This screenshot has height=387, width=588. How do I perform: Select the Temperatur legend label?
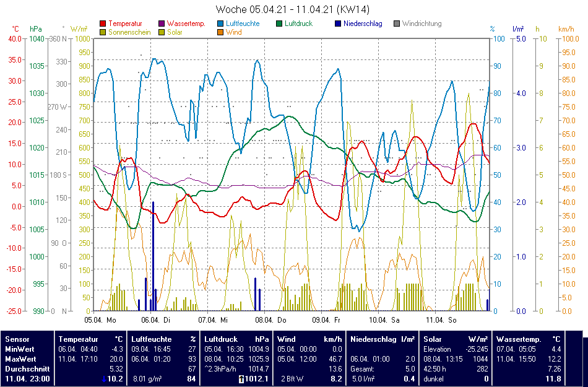[125, 24]
